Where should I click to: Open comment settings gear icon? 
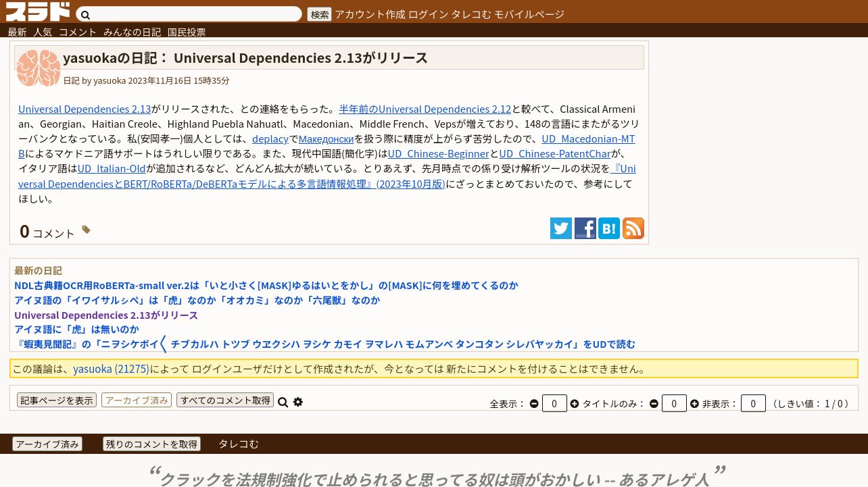pyautogui.click(x=298, y=402)
